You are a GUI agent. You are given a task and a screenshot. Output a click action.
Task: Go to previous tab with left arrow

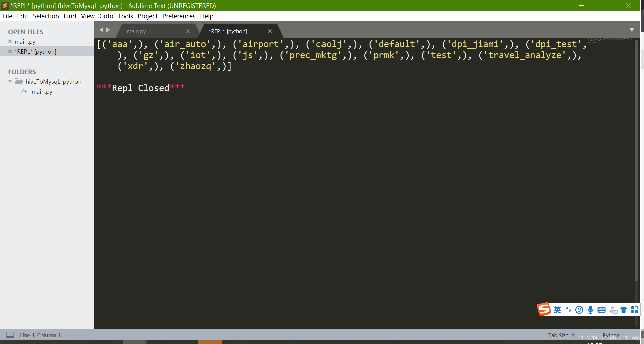coord(101,30)
